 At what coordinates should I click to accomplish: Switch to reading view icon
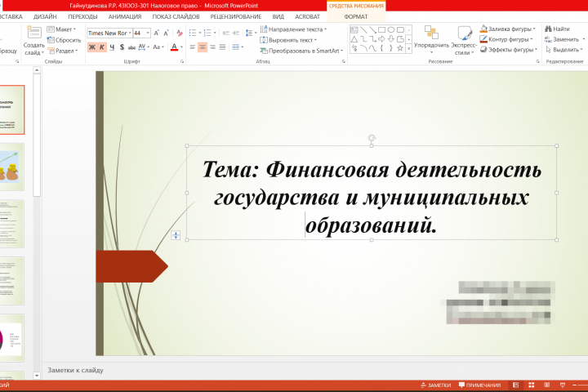click(x=546, y=385)
